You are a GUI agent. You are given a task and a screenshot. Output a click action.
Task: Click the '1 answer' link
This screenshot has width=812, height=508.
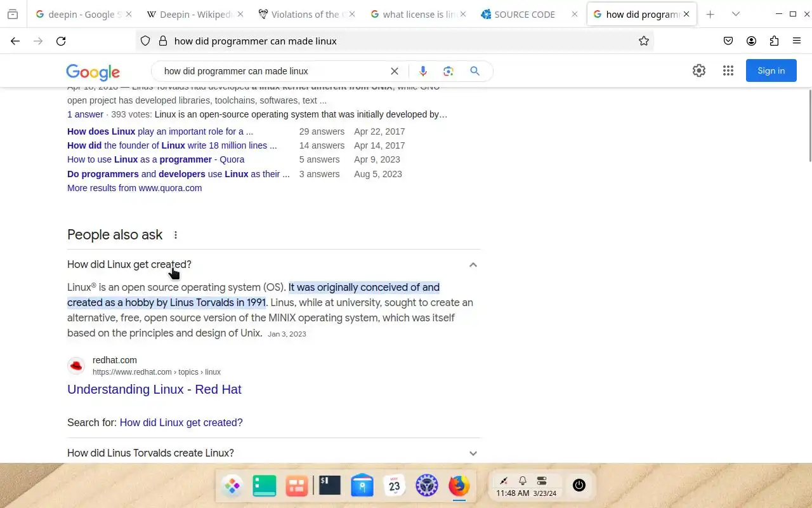(85, 114)
